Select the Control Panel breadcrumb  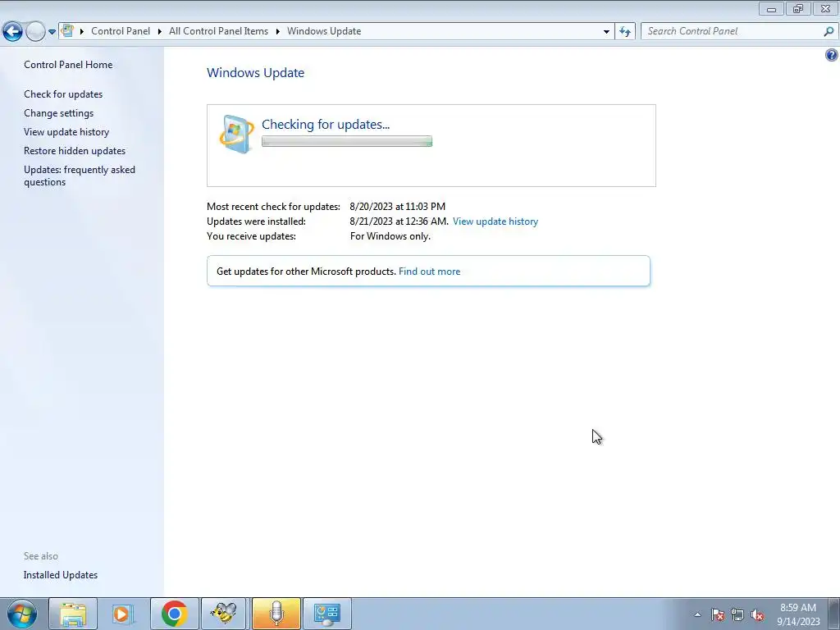click(121, 31)
